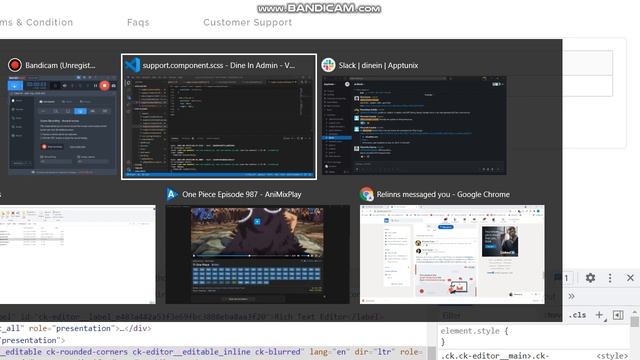
Task: Toggle the .cls element classes button
Action: click(578, 315)
